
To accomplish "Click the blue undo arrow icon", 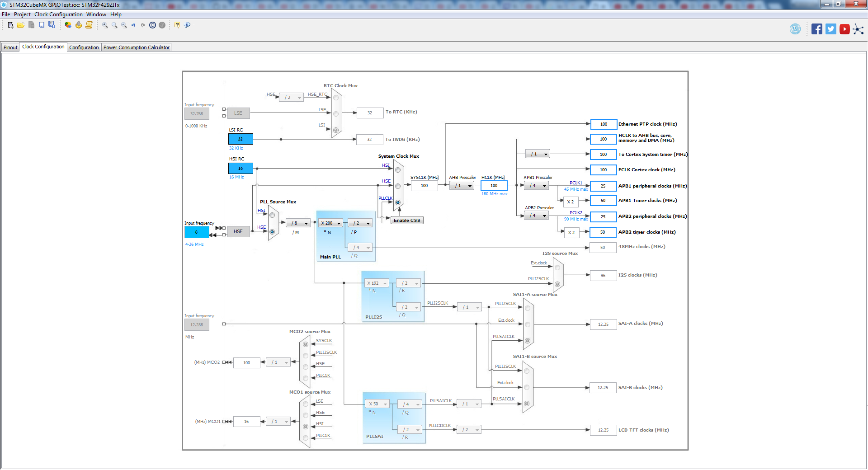I will [x=133, y=25].
